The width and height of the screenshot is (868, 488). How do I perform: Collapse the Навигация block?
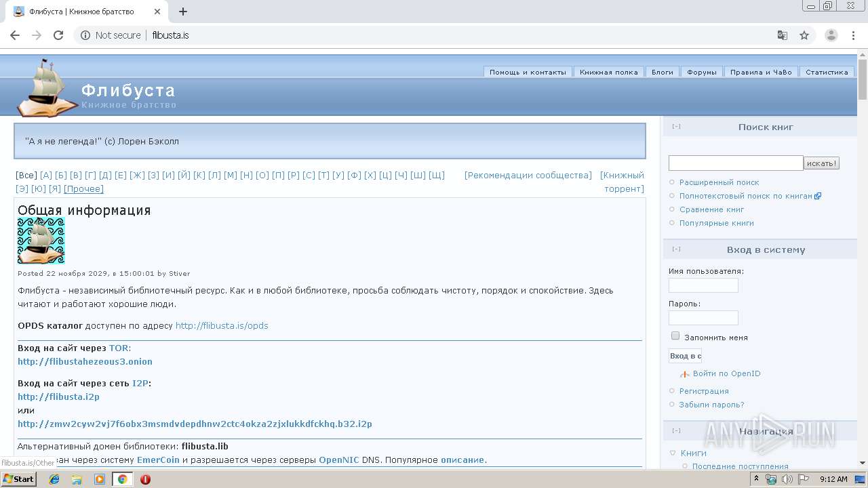[676, 431]
